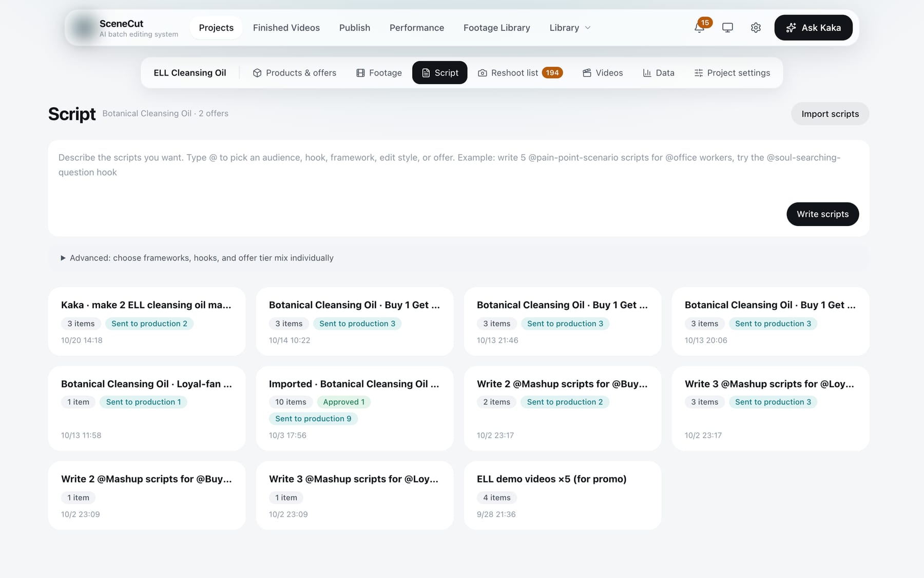The height and width of the screenshot is (578, 924).
Task: Click the Write scripts button
Action: 822,214
